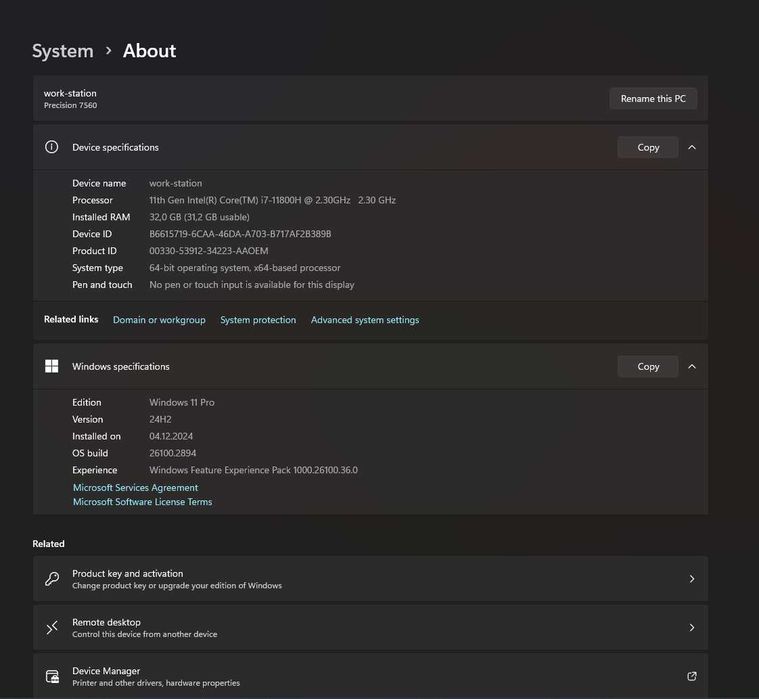Click the Product ID value 00330-53912-34223-AAOEM

tap(209, 251)
